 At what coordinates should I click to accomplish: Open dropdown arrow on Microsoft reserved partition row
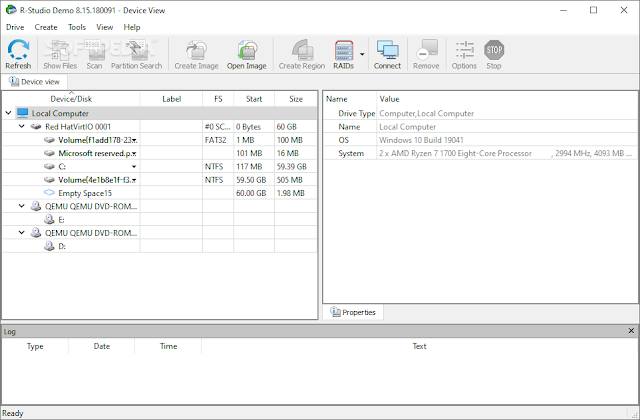click(134, 153)
